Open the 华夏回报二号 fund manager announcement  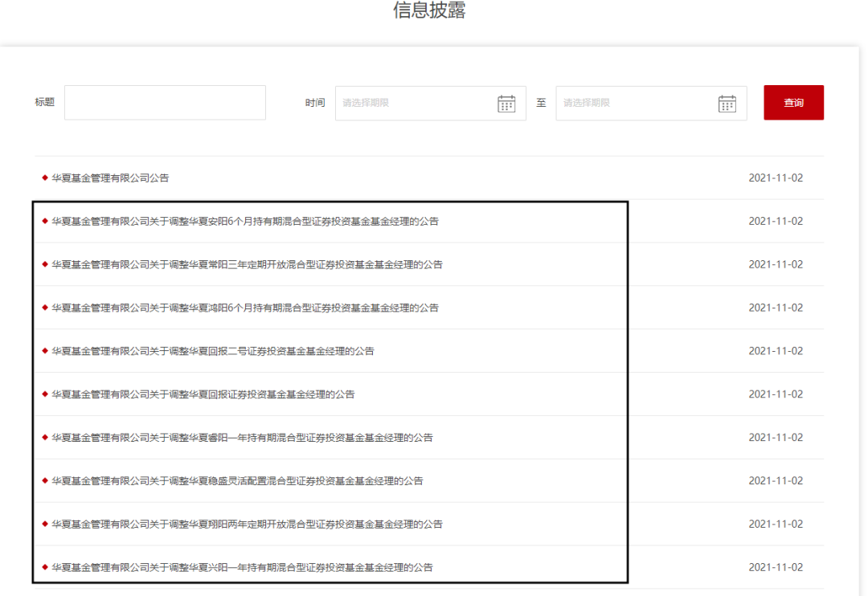click(x=212, y=351)
